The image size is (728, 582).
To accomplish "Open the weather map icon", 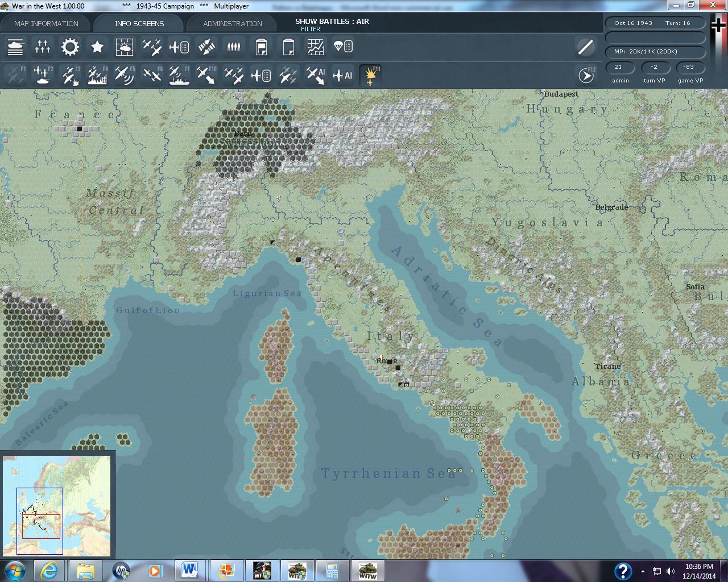I will 125,47.
